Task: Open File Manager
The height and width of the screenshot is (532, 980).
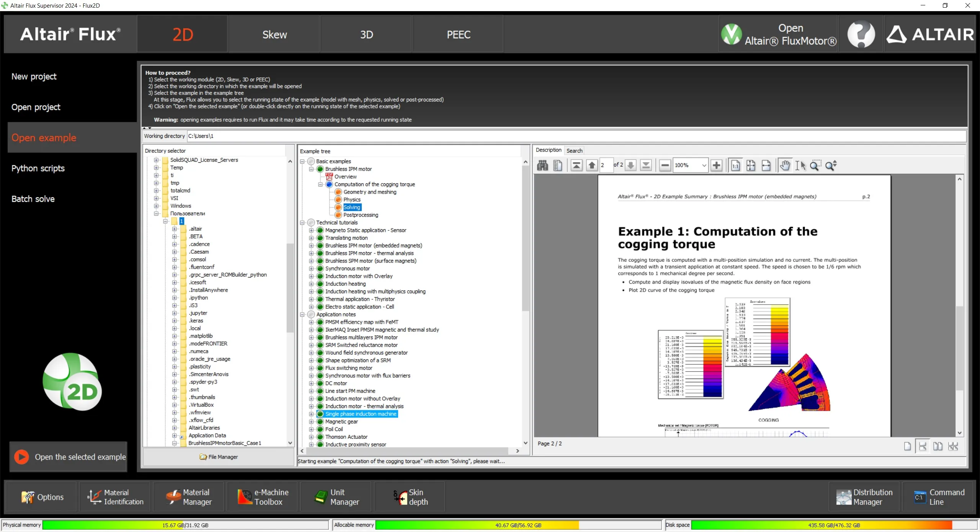Action: tap(219, 457)
